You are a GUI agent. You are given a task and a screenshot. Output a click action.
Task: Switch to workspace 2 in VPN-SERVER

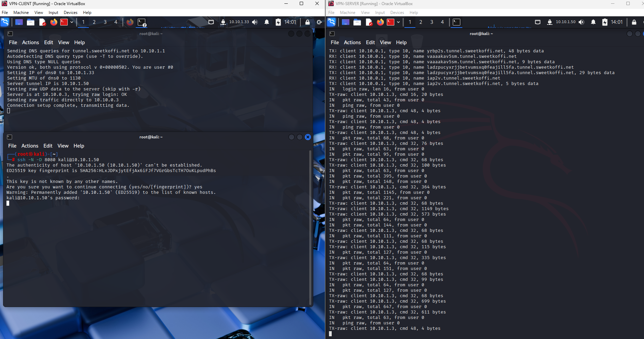point(421,22)
